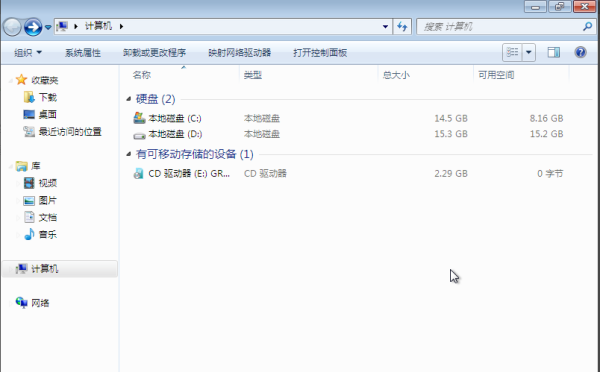
Task: Expand arrow after 计算机 in address bar
Action: pos(121,26)
